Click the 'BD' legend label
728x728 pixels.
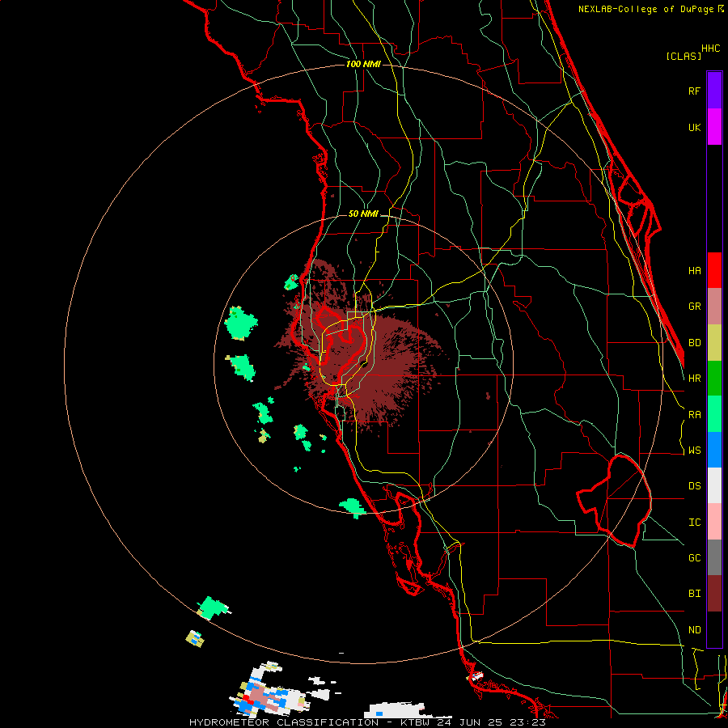click(694, 343)
